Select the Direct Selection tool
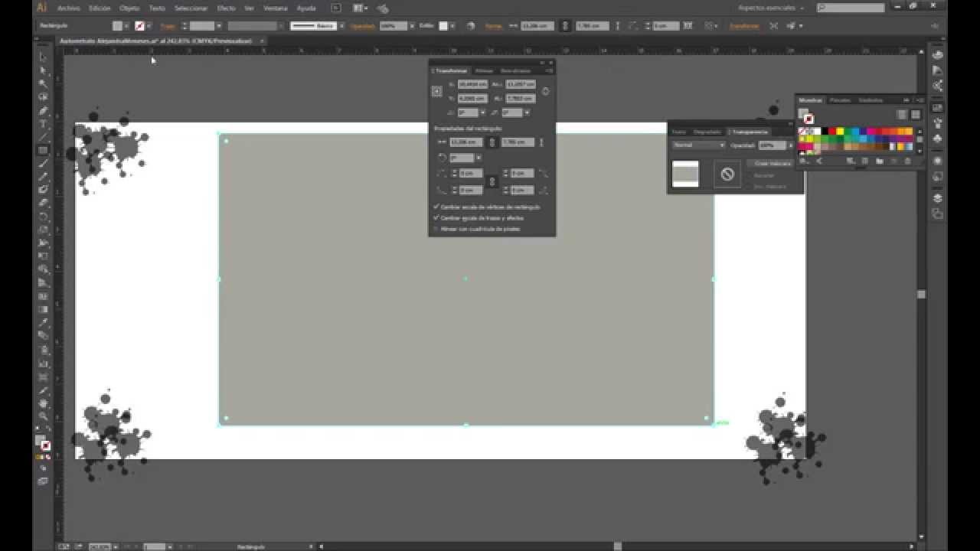 (x=43, y=70)
